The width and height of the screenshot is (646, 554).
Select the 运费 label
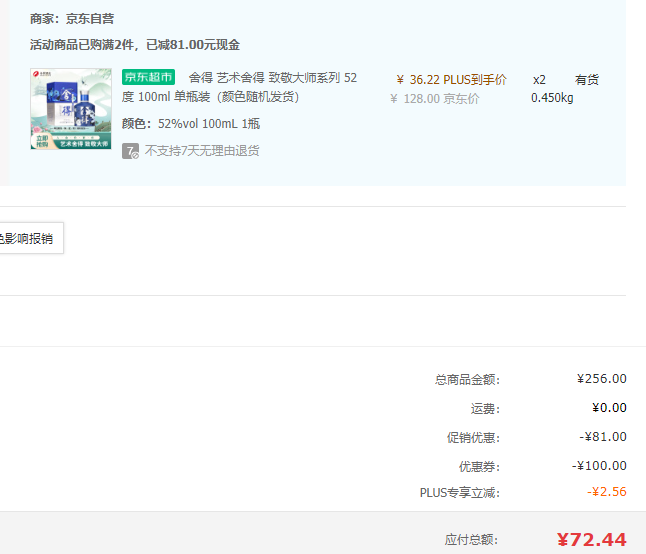[485, 409]
